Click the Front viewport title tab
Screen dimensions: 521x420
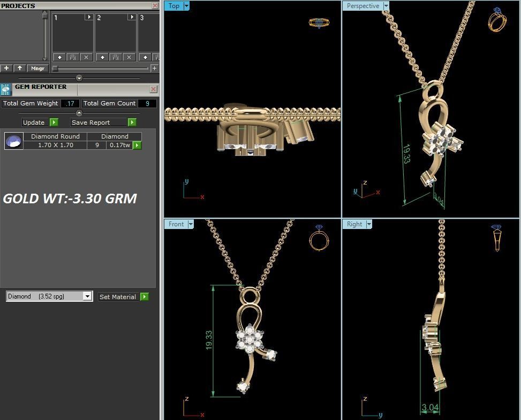pyautogui.click(x=176, y=224)
